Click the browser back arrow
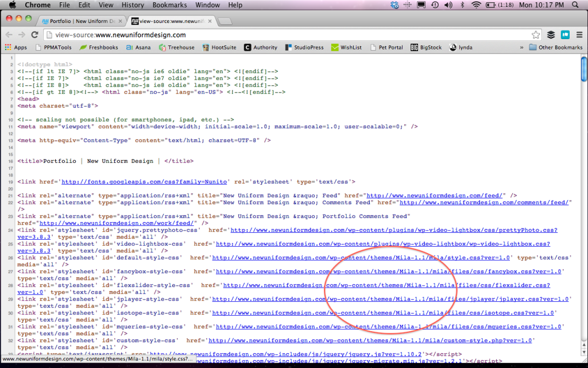588x368 pixels. (9, 34)
